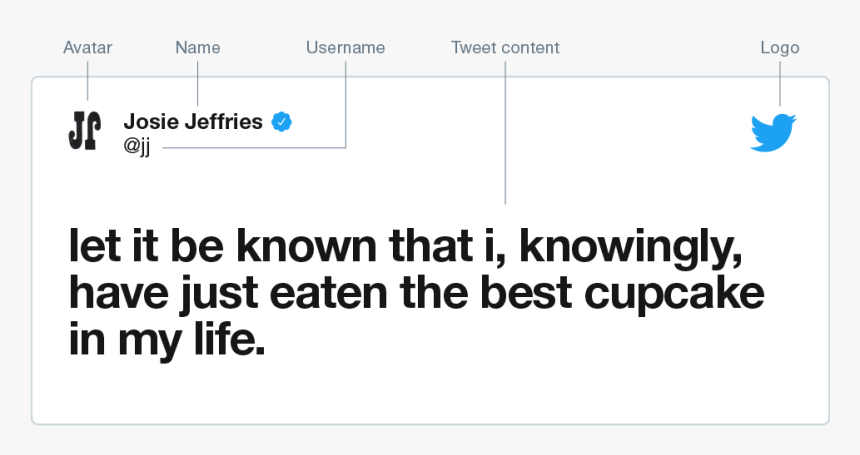Click the word 'Jeffries' in the name
The width and height of the screenshot is (860, 455).
click(223, 122)
